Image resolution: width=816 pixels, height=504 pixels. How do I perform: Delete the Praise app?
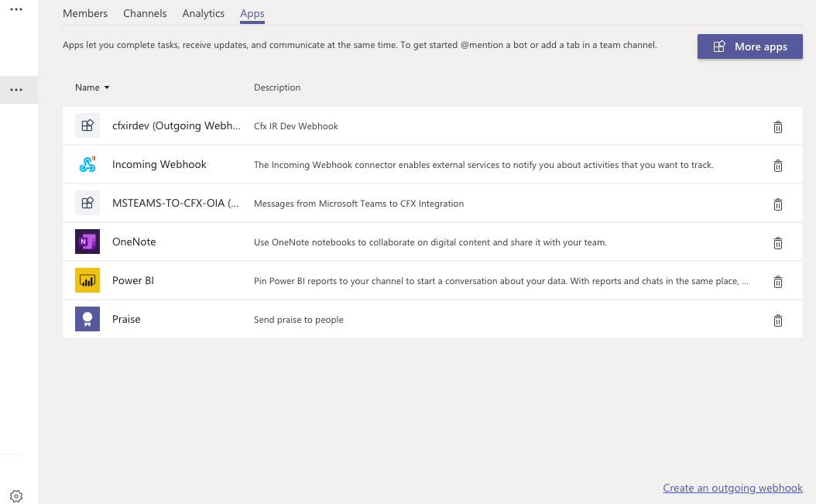click(x=778, y=321)
